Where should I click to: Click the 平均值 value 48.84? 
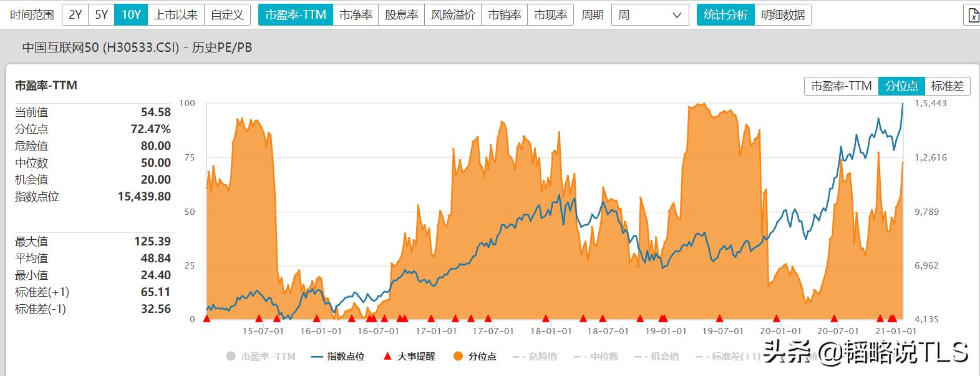[x=156, y=259]
